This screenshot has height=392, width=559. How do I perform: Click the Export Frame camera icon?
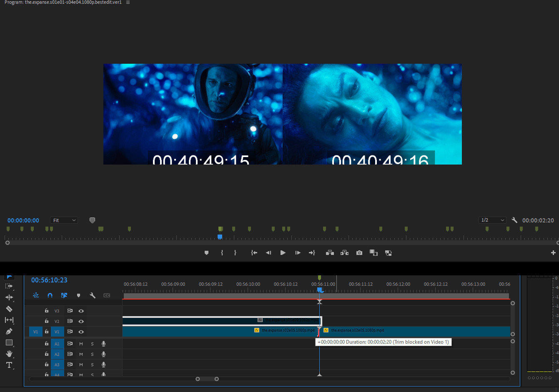[x=359, y=253]
